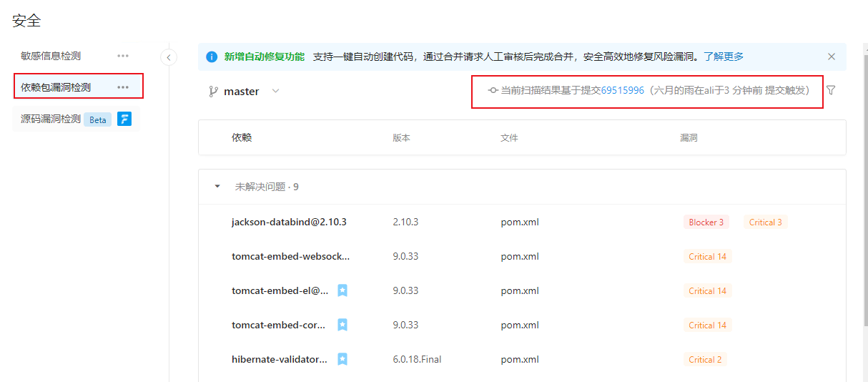Select the 源码漏洞检测 menu item
This screenshot has height=382, width=868.
(x=51, y=119)
